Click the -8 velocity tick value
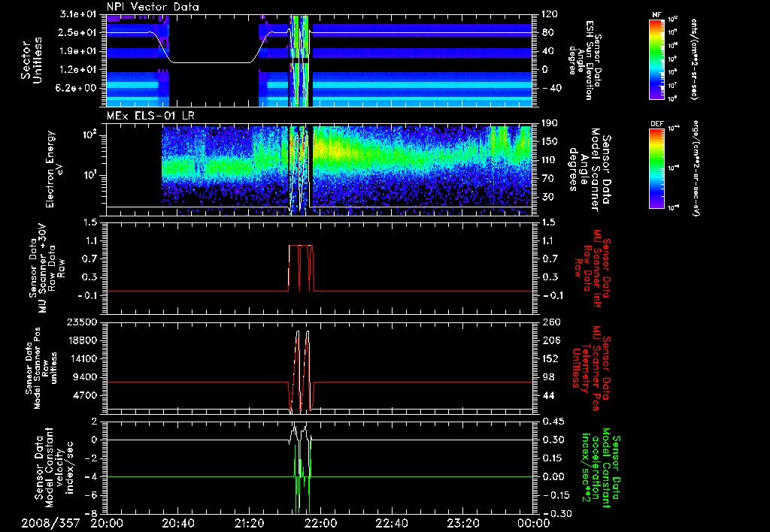 click(x=91, y=514)
